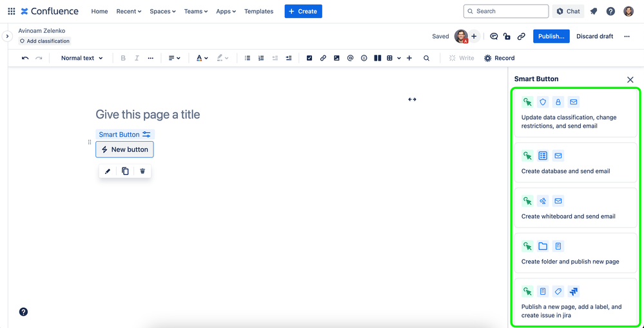Open page restrictions lock icon
Viewport: 644px width, 328px height.
507,36
